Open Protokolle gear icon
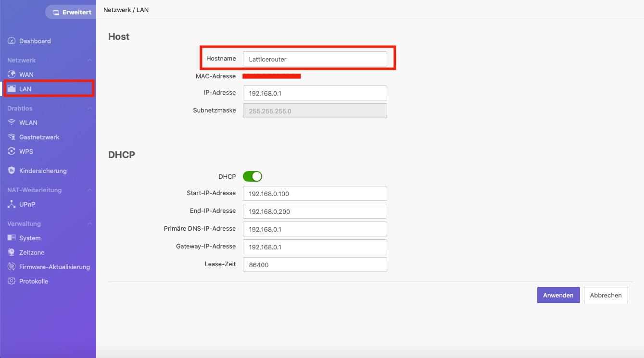644x358 pixels. 12,281
